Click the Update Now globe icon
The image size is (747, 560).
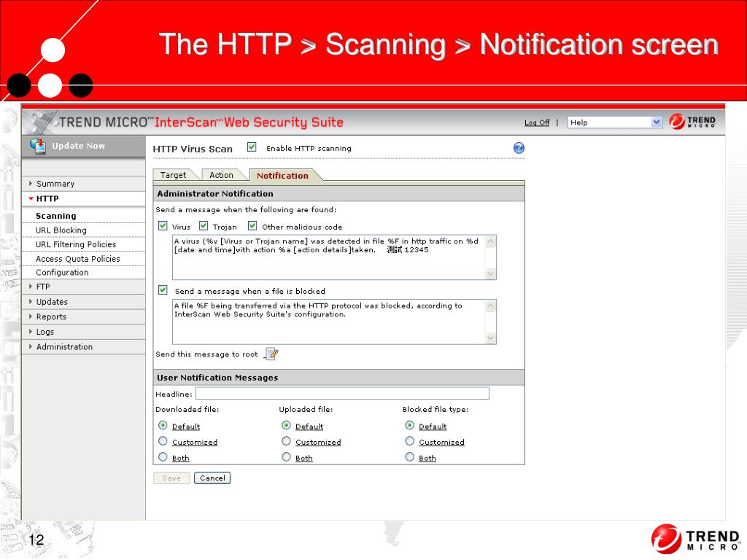click(38, 146)
